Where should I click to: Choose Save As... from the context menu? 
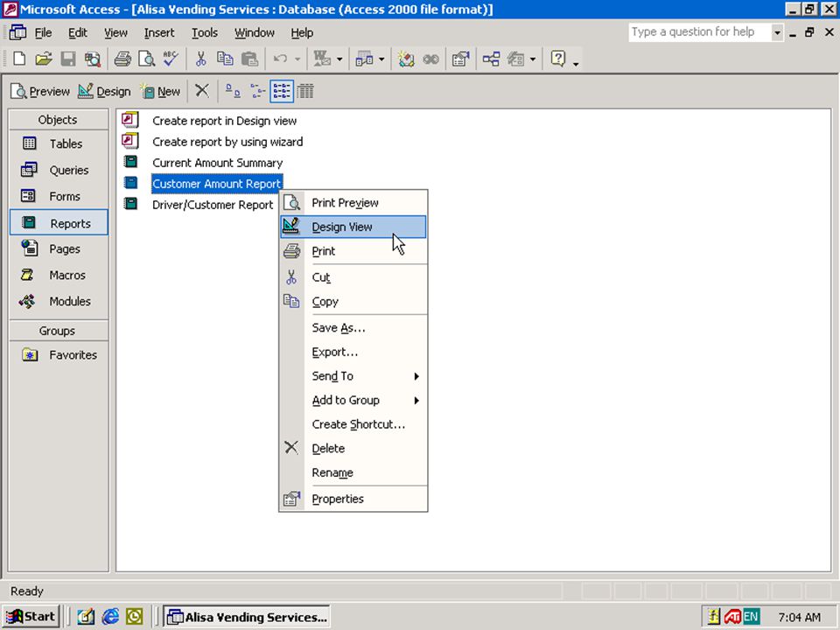353,328
